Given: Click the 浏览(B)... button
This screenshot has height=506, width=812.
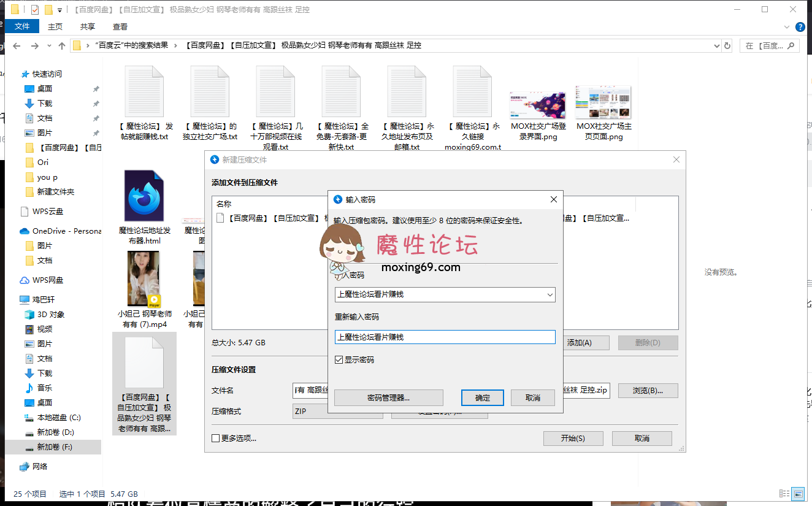Looking at the screenshot, I should 648,391.
